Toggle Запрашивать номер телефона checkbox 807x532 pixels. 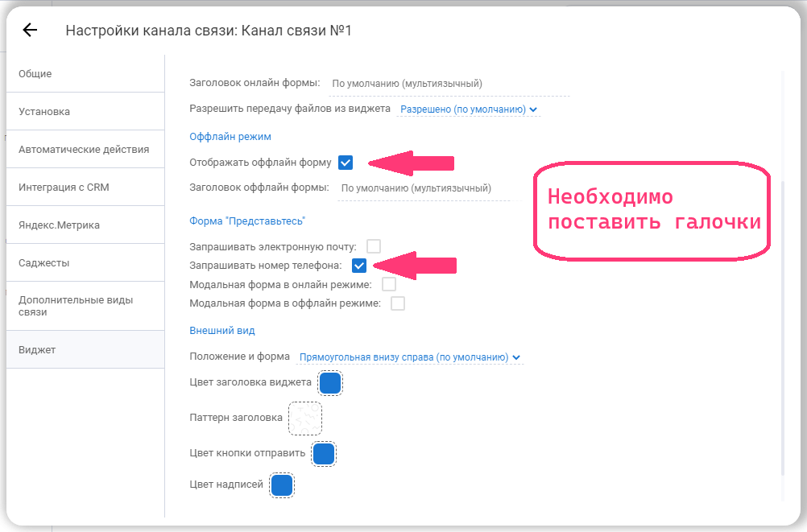359,266
